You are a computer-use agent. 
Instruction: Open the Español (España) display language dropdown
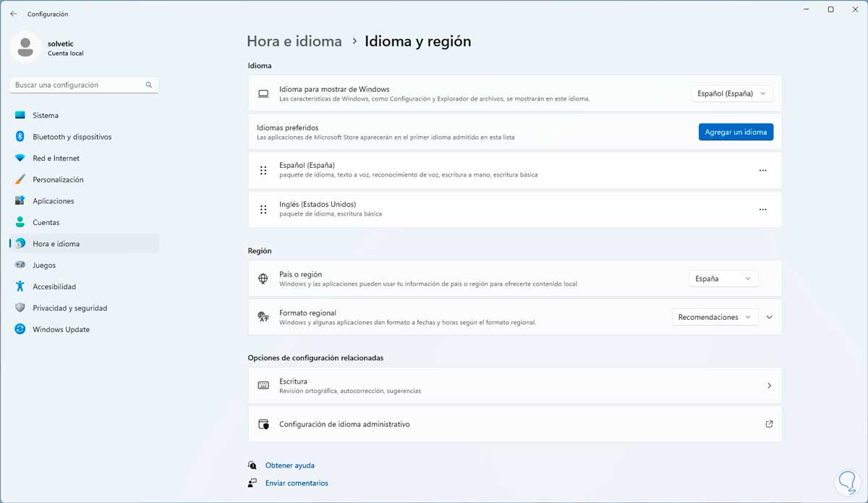point(732,93)
